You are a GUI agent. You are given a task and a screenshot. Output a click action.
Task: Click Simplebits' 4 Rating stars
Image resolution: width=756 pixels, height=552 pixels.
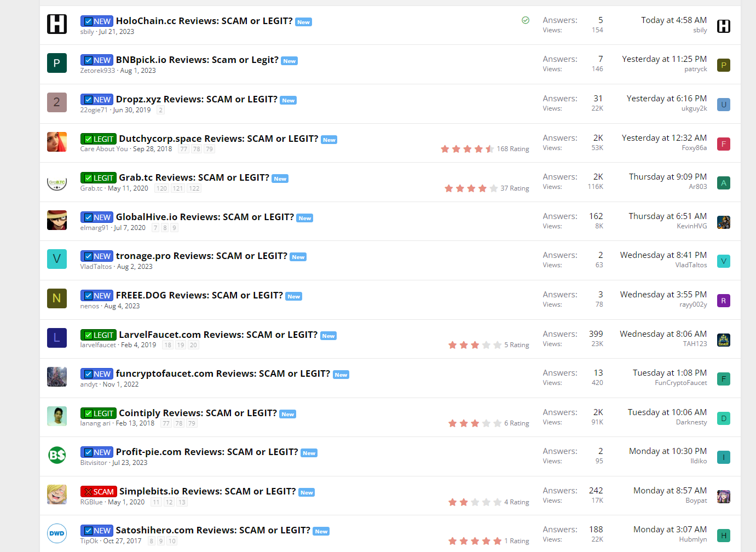(x=475, y=502)
